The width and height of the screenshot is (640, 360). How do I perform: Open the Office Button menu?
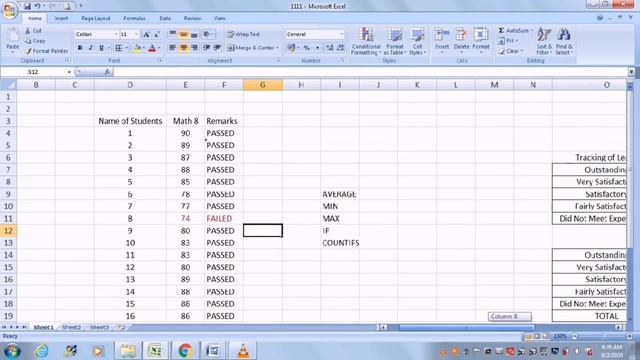(x=10, y=10)
